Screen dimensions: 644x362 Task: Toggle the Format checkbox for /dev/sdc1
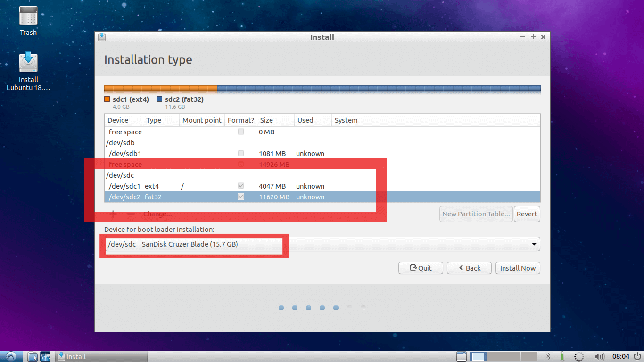point(240,186)
